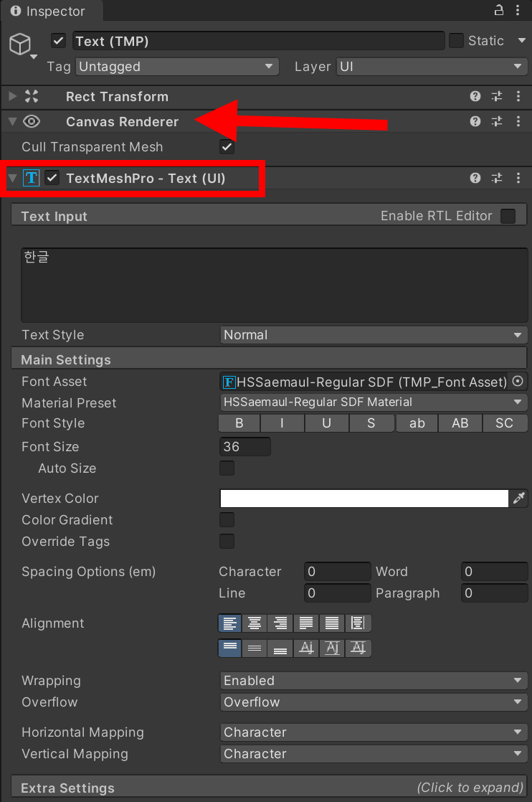Open the Material Preset dropdown
532x802 pixels.
pyautogui.click(x=374, y=402)
